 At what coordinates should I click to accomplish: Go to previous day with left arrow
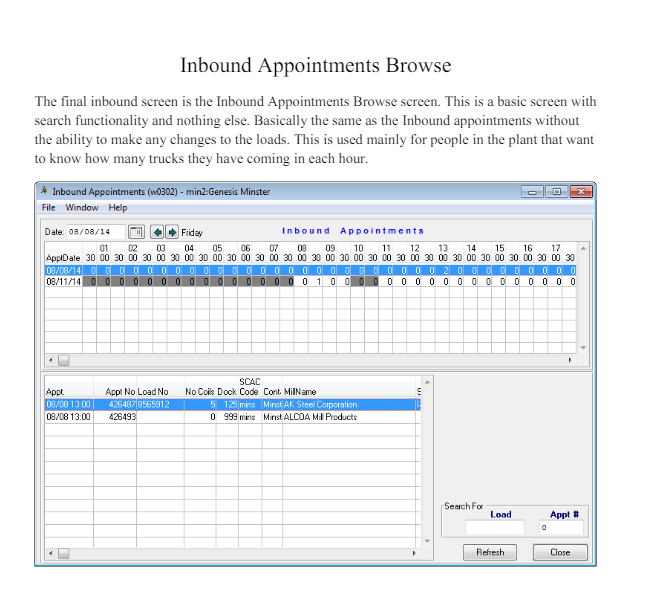157,232
